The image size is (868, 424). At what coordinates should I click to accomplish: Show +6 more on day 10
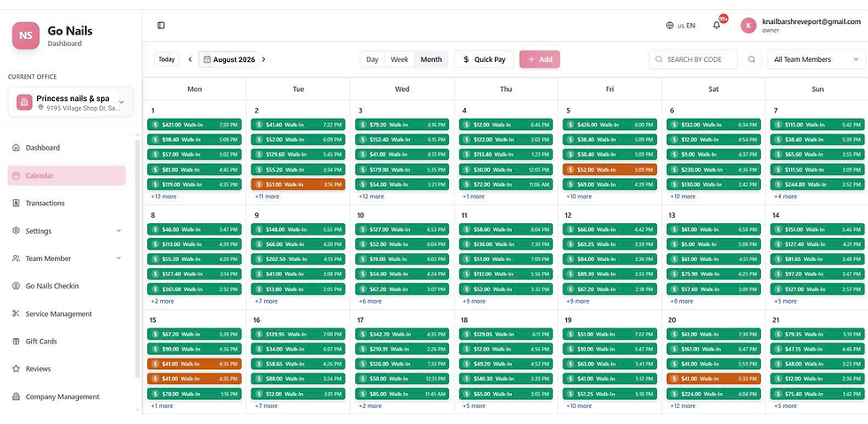click(370, 302)
